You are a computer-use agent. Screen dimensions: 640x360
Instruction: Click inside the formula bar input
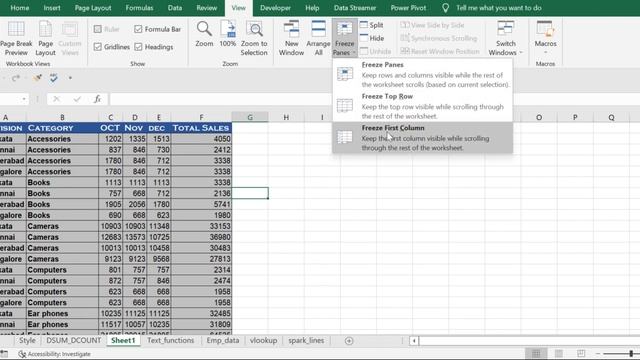(x=374, y=99)
